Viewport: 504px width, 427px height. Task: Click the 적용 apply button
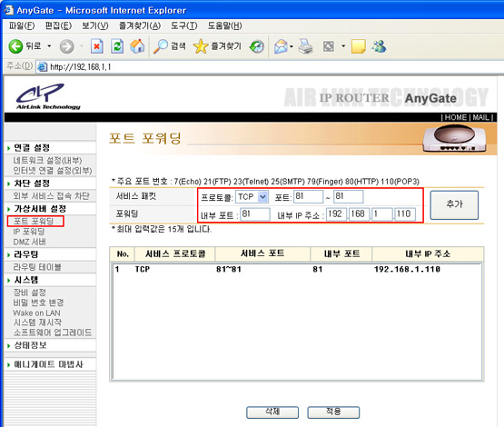click(x=333, y=412)
